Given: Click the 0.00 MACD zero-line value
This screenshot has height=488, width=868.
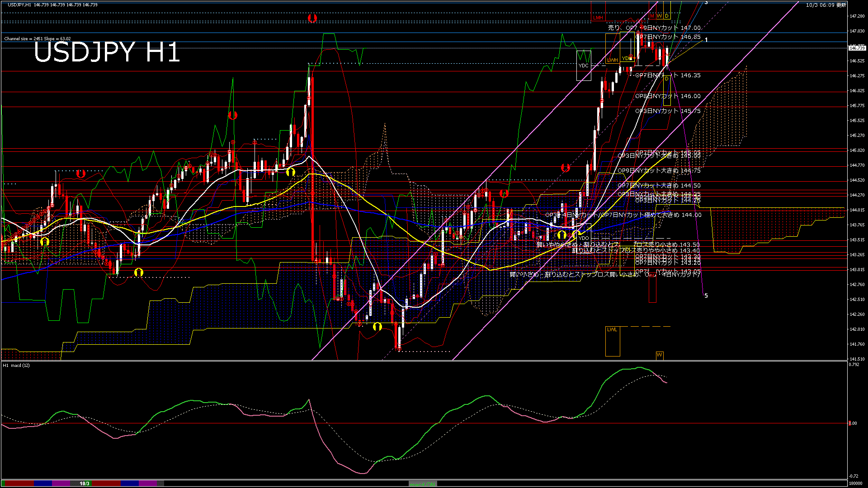Looking at the screenshot, I should [853, 423].
